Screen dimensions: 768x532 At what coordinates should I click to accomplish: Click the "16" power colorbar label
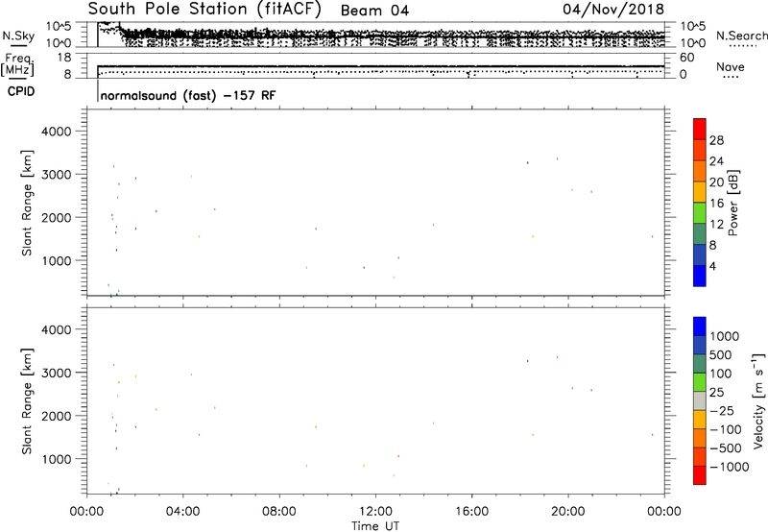pos(716,204)
